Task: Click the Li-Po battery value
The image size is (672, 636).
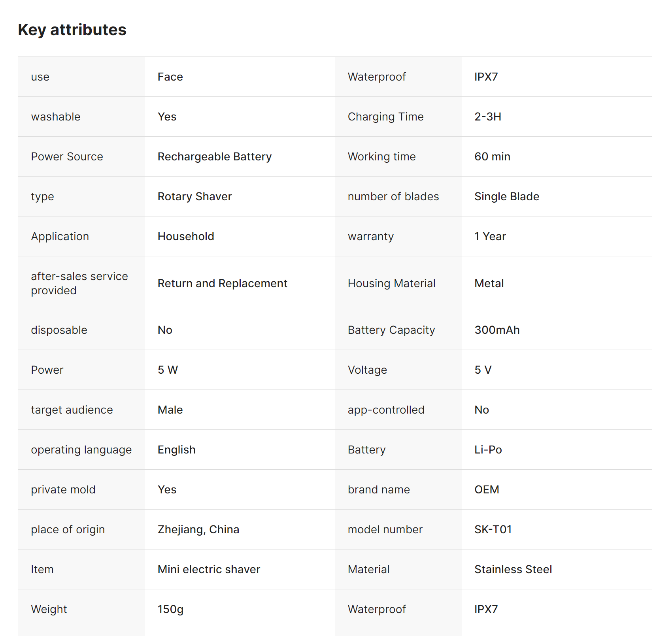Action: tap(488, 450)
